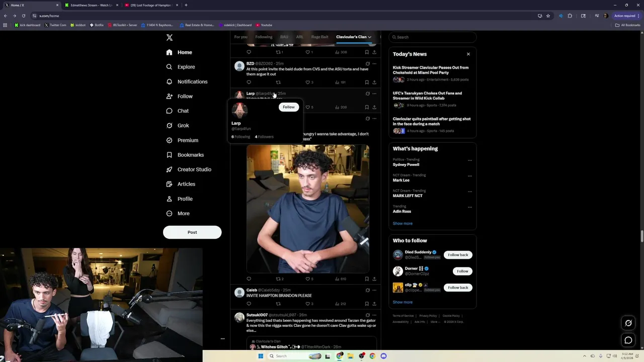Open Grok in the sidebar
Image resolution: width=644 pixels, height=362 pixels.
pyautogui.click(x=177, y=125)
